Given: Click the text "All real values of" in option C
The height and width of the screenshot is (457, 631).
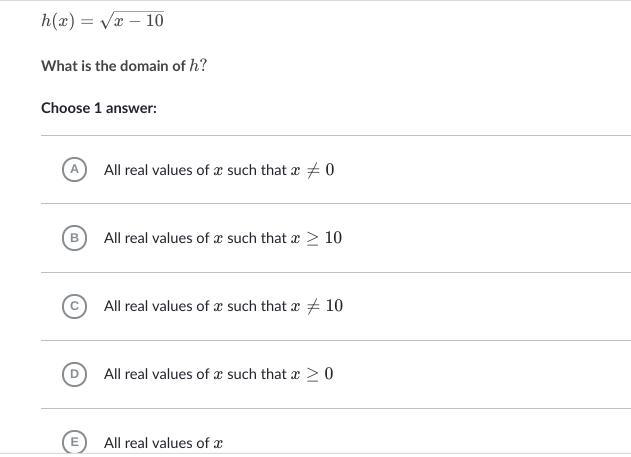Looking at the screenshot, I should pos(157,306).
